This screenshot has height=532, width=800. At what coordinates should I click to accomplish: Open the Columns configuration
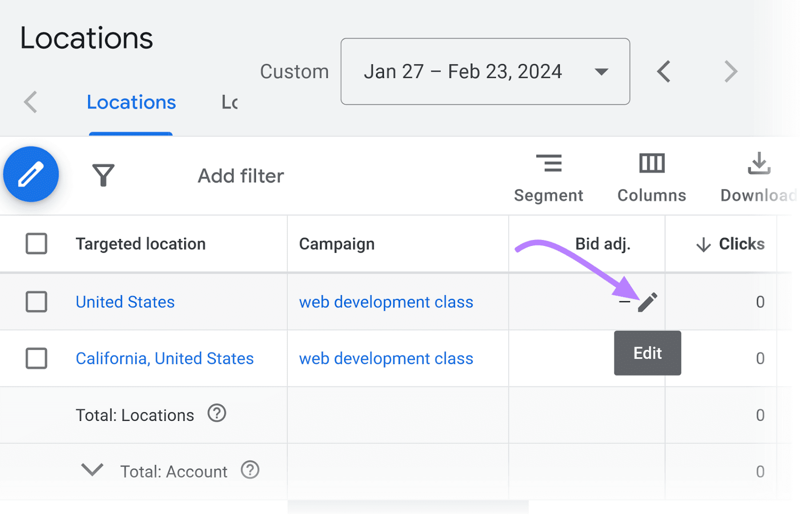(x=651, y=177)
